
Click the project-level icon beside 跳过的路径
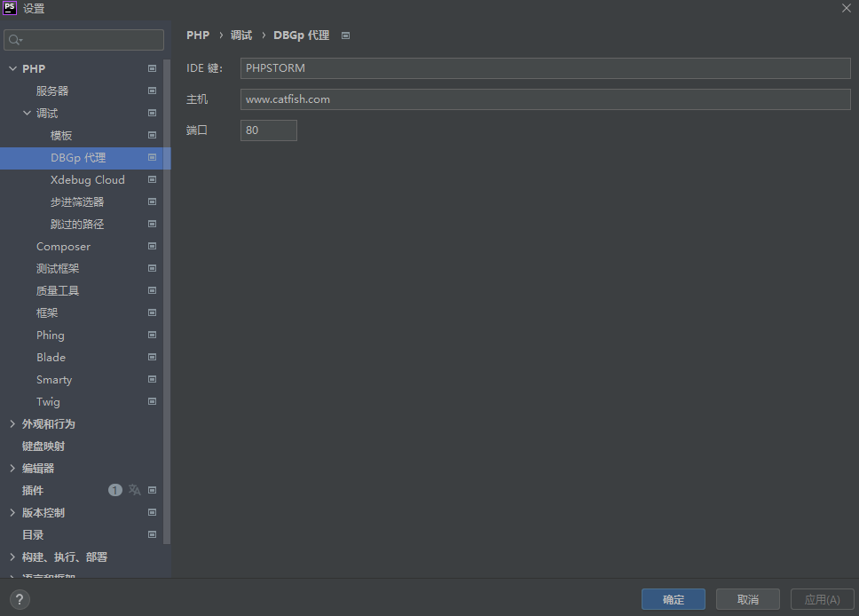(153, 224)
